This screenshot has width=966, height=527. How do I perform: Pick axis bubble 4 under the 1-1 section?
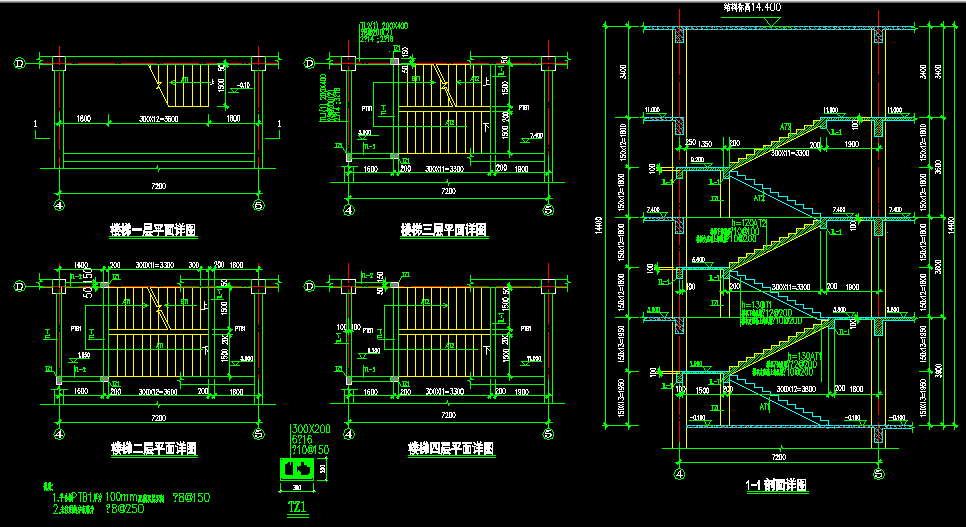[679, 474]
